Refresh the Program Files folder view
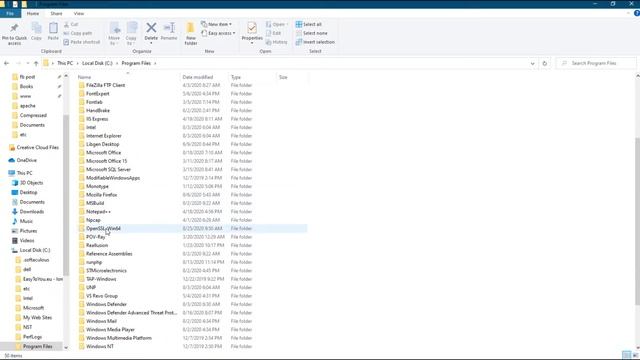Screen dimensions: 640x360 click(544, 63)
